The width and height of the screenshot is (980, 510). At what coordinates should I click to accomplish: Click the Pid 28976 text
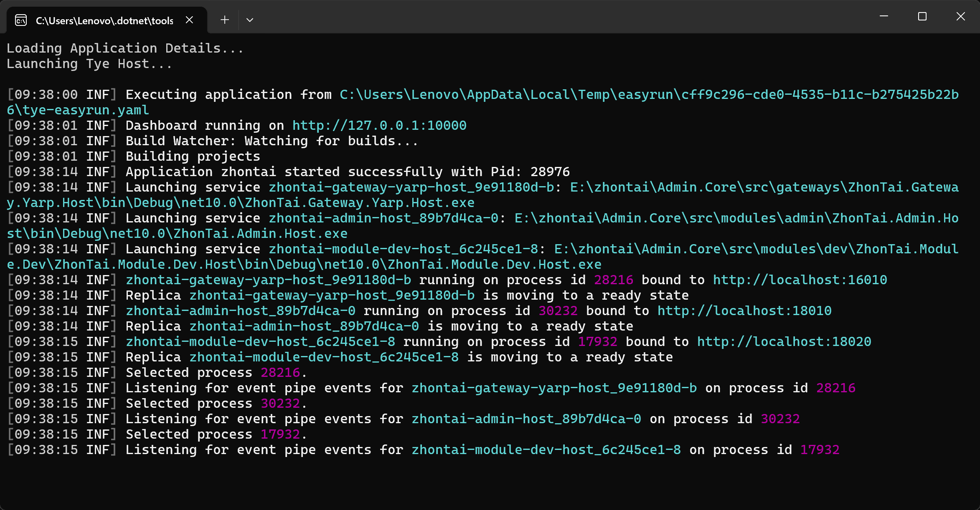(x=549, y=172)
